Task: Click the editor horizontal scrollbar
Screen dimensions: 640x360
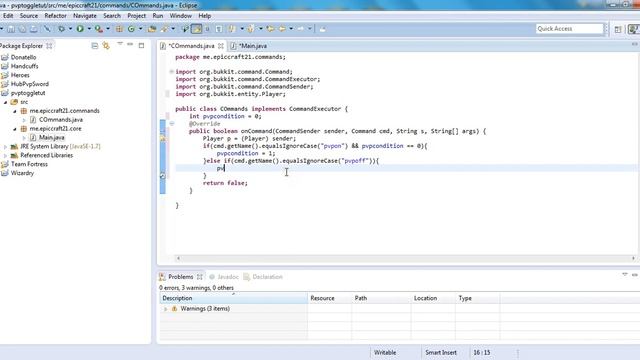Action: tap(405, 258)
